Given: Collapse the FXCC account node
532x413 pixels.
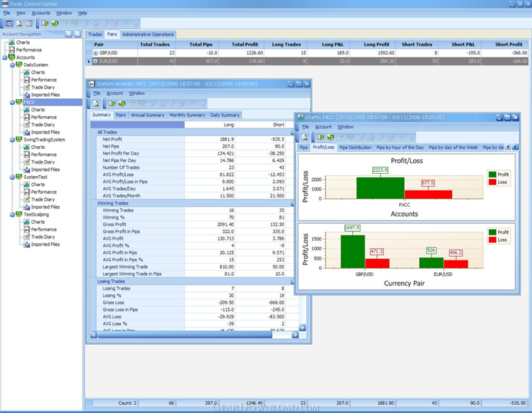Looking at the screenshot, I should [12, 103].
